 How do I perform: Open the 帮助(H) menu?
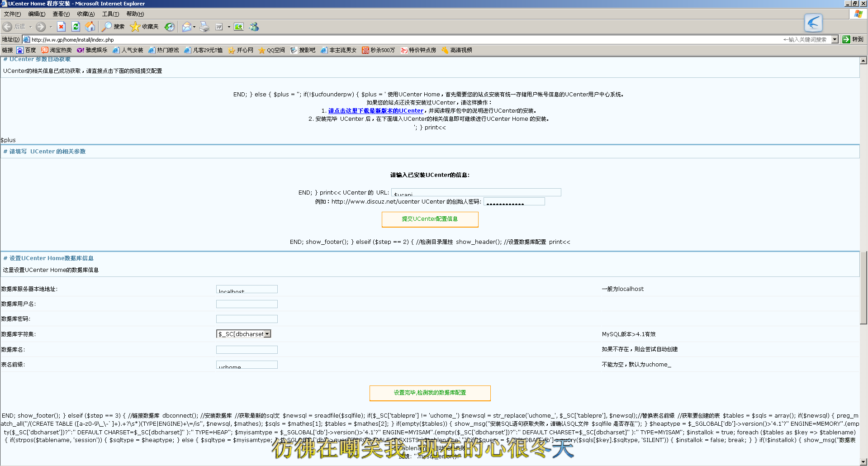pos(135,14)
